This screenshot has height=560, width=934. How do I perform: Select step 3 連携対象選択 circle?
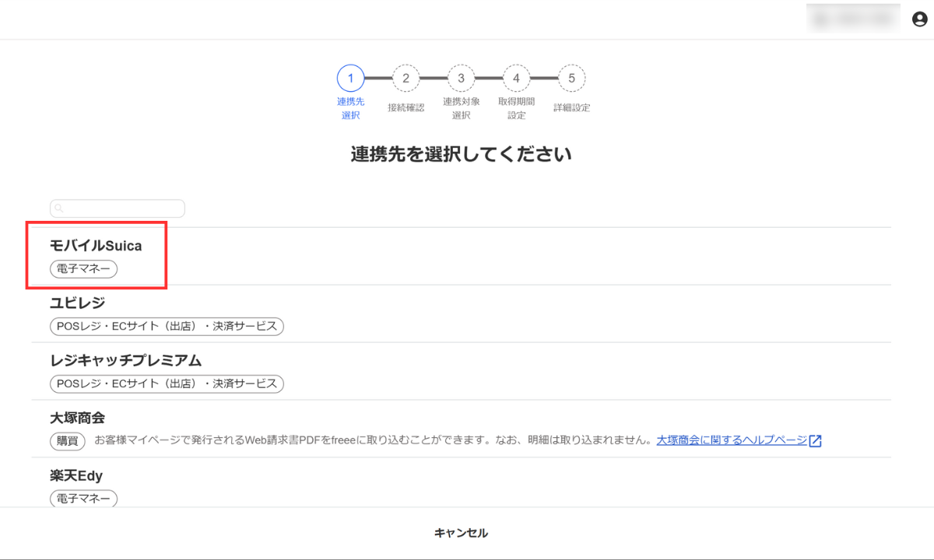click(x=461, y=78)
